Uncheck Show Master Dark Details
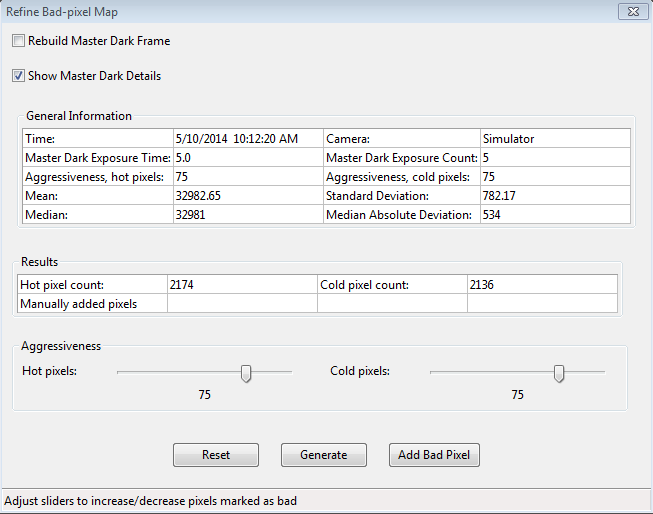The width and height of the screenshot is (653, 514). pyautogui.click(x=19, y=76)
